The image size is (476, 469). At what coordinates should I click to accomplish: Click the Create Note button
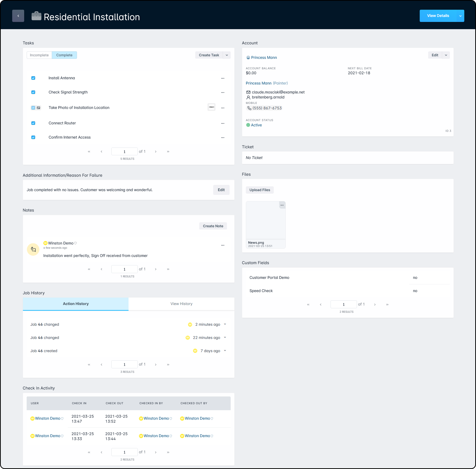click(213, 226)
